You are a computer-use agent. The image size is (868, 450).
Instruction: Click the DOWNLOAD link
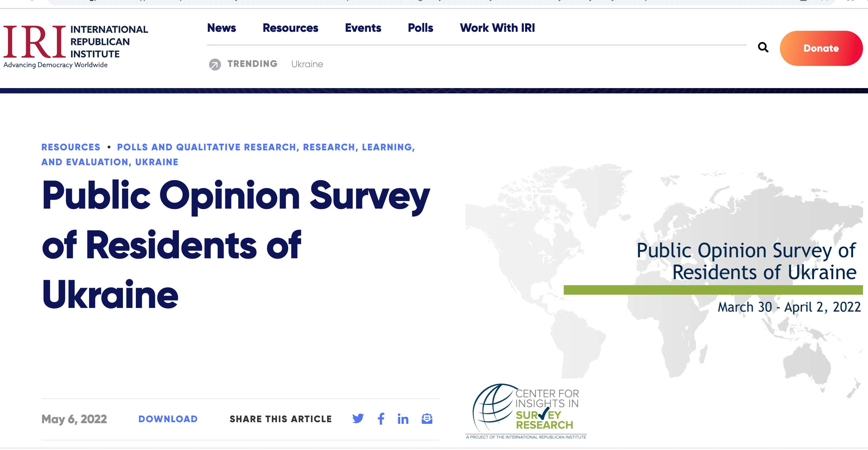coord(168,419)
